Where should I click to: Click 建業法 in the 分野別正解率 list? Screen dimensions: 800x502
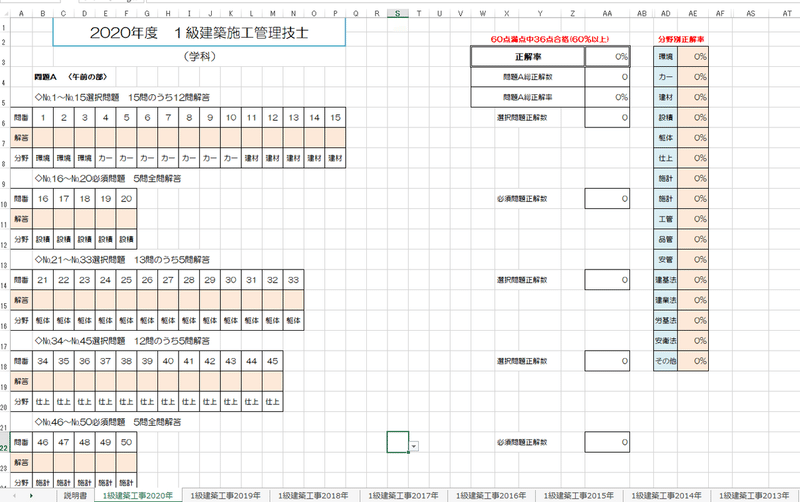666,300
